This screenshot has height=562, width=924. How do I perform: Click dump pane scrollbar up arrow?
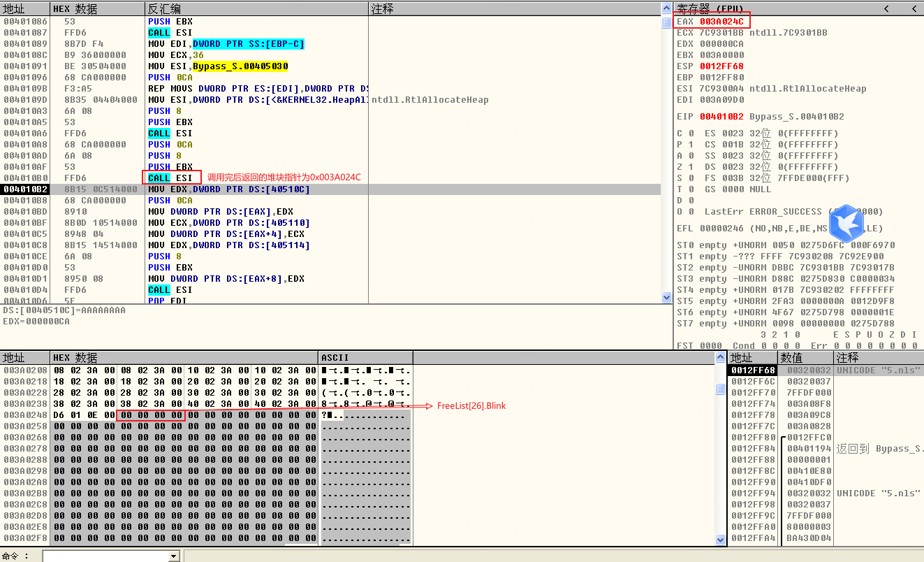(x=721, y=357)
